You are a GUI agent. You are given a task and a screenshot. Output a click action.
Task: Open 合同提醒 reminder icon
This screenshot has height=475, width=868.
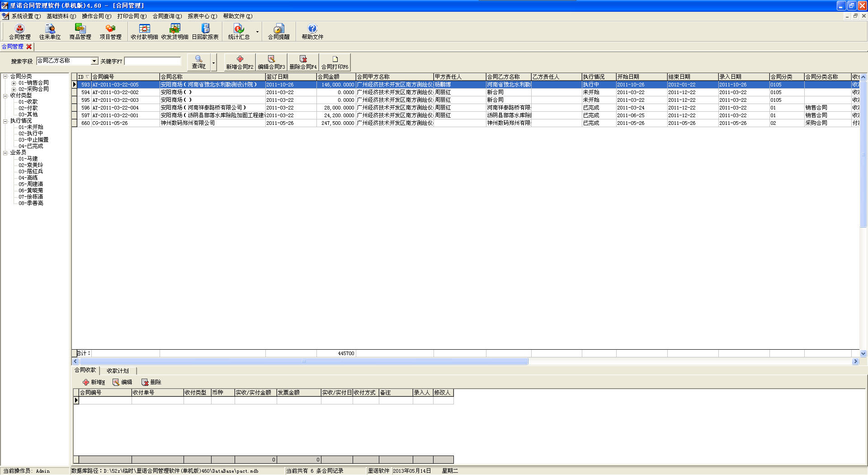point(278,32)
